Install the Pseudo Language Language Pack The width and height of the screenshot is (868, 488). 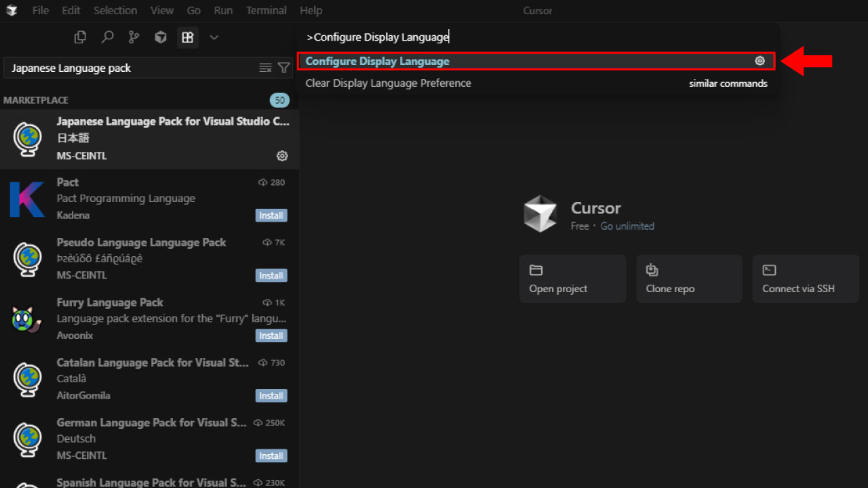pos(271,276)
